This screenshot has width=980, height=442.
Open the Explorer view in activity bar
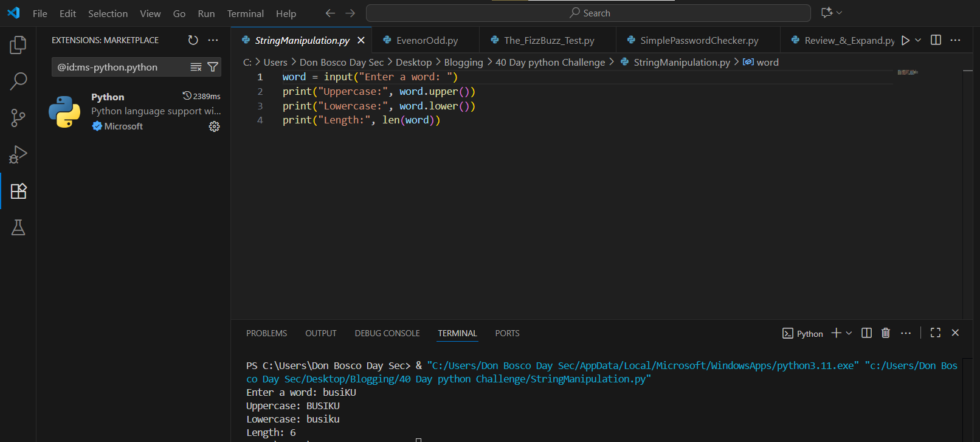click(x=18, y=45)
